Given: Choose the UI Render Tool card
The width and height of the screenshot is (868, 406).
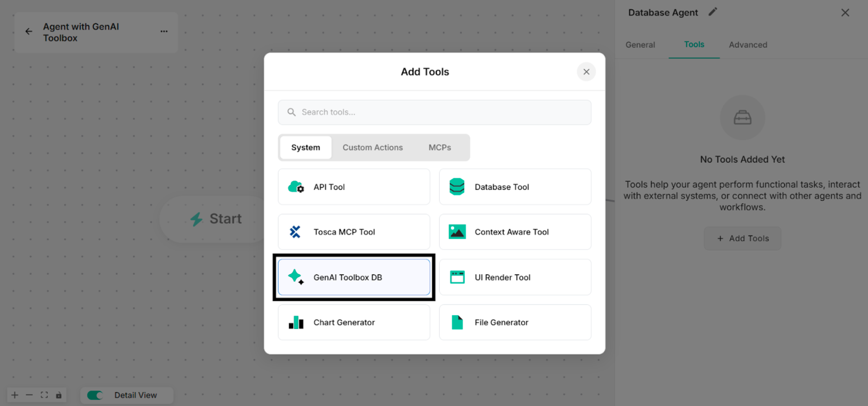Looking at the screenshot, I should 515,277.
